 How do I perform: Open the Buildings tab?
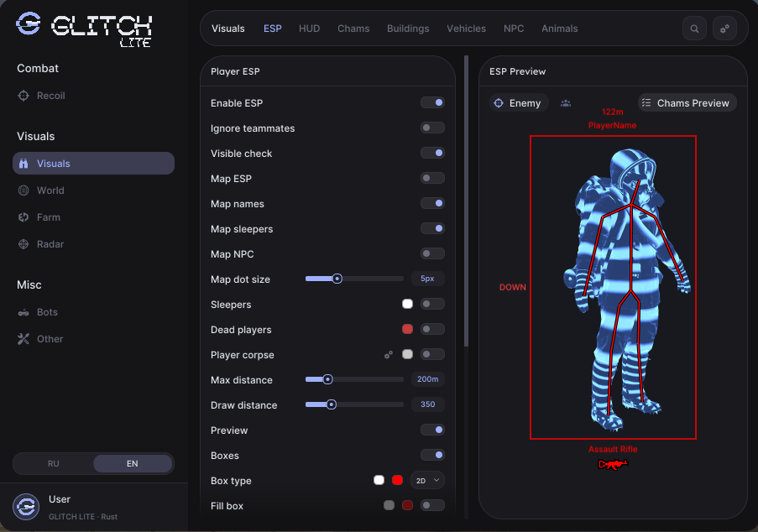coord(408,29)
